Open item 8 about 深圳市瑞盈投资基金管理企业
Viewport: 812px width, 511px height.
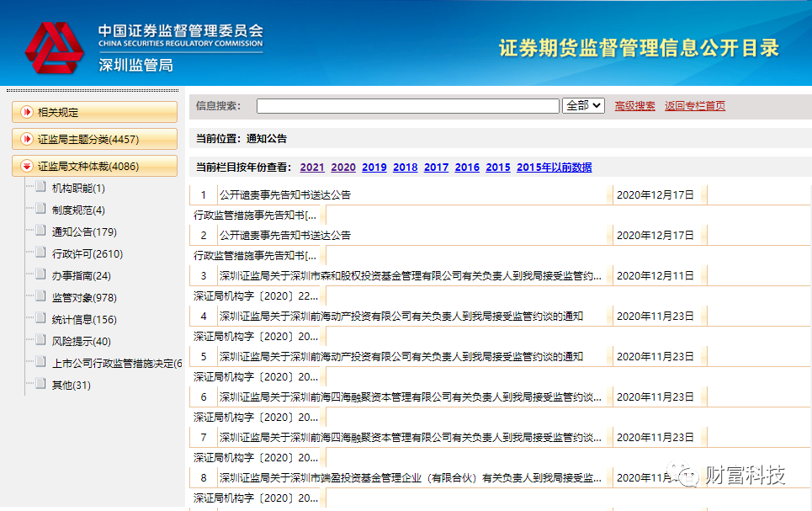pos(410,478)
